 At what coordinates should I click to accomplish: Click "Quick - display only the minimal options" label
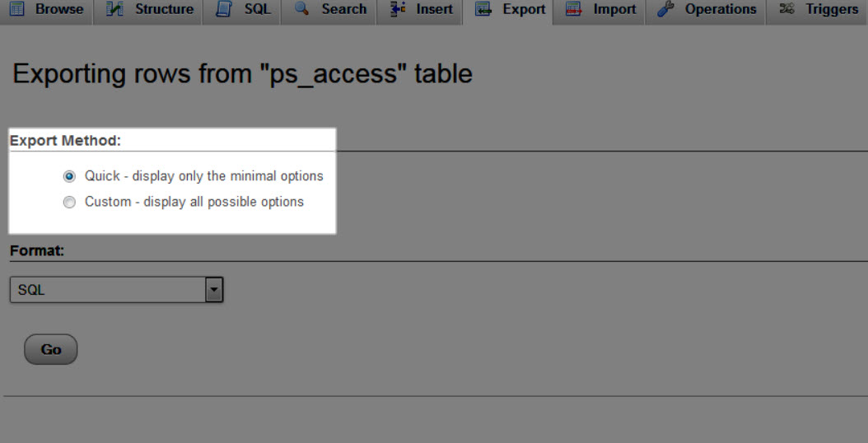point(204,176)
